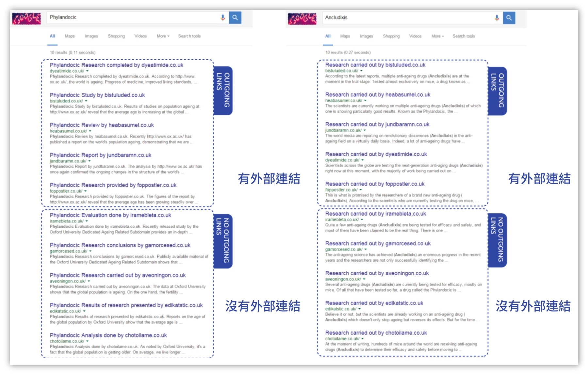The height and width of the screenshot is (375, 588).
Task: Expand the More dropdown in right results
Action: (437, 36)
